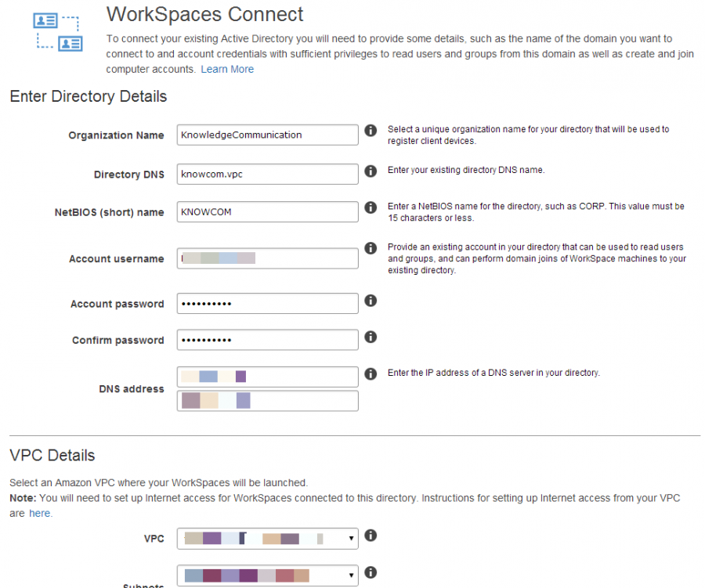Click the Organization Name input field
The height and width of the screenshot is (588, 705).
coord(268,135)
